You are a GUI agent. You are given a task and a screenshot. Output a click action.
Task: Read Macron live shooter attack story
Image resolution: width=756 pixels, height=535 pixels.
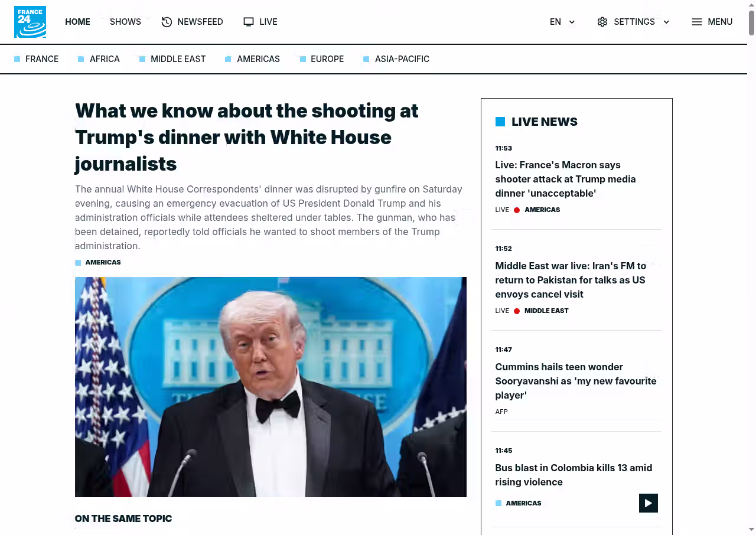click(565, 179)
